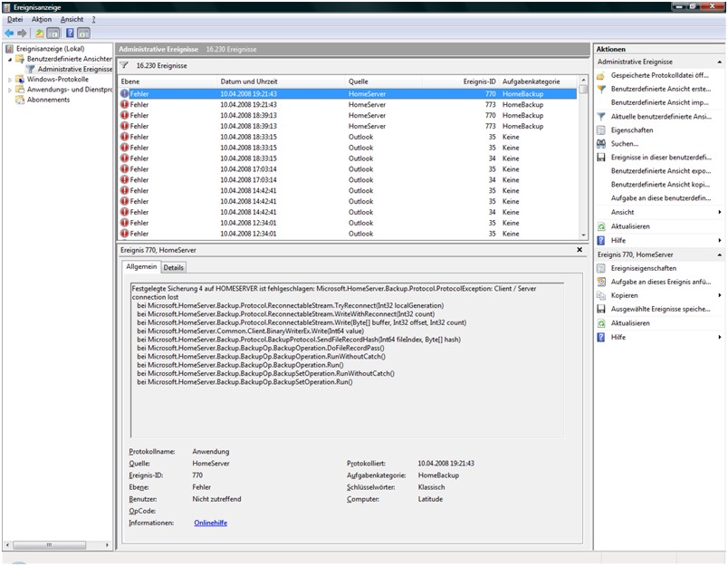728x566 pixels.
Task: Click the Back arrow toolbar icon
Action: [x=9, y=33]
